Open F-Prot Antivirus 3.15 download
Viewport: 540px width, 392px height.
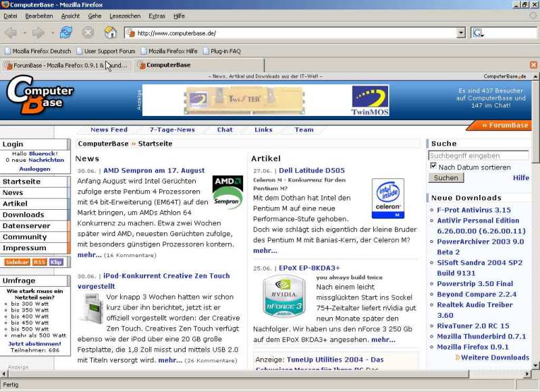click(474, 210)
